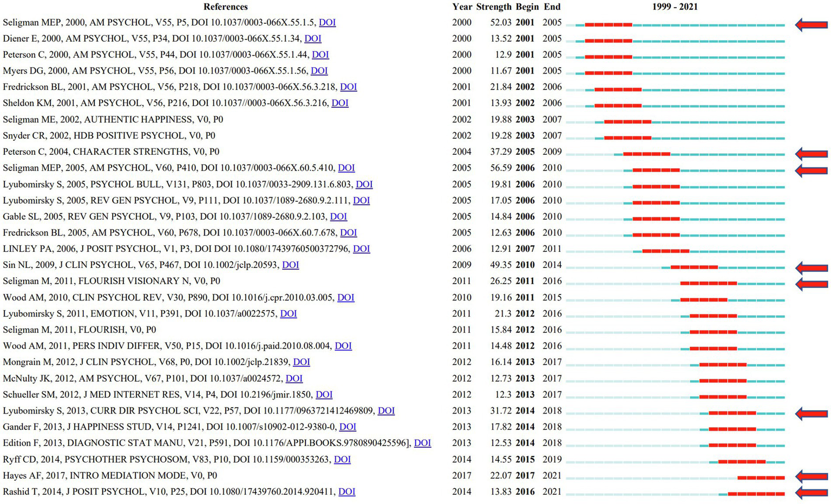The width and height of the screenshot is (831, 504).
Task: Click red burst bar for Seligman MEP 2000
Action: coord(608,25)
